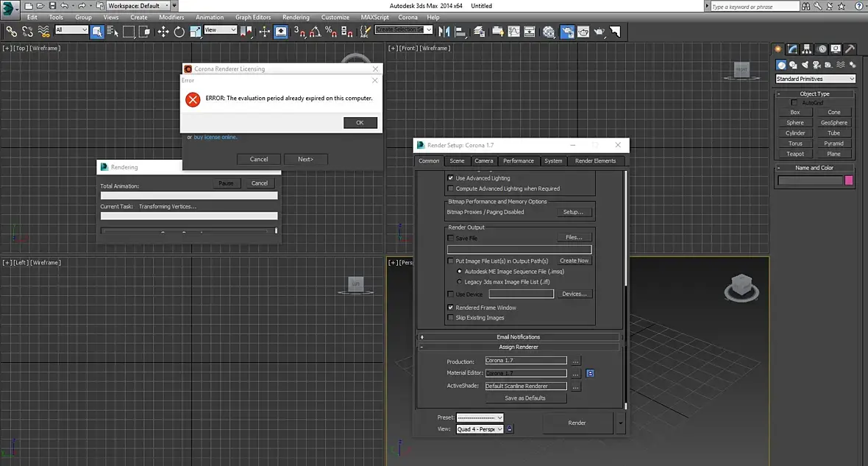Open the Standard Primitives dropdown
This screenshot has width=868, height=466.
tap(816, 79)
